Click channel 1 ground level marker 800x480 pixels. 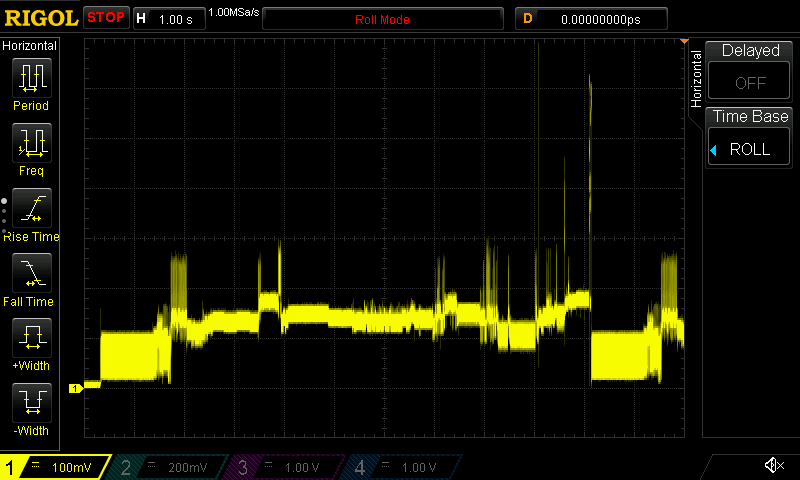(x=74, y=388)
